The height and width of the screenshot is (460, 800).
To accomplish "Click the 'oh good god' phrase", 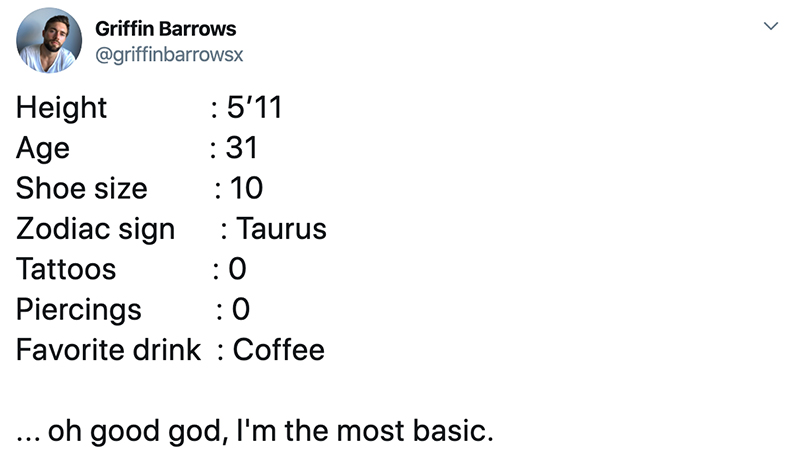I will coord(138,431).
